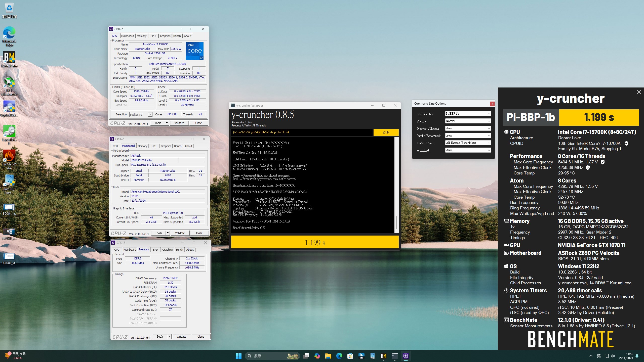This screenshot has height=362, width=644.
Task: Click the muted volume tray icon
Action: click(613, 356)
